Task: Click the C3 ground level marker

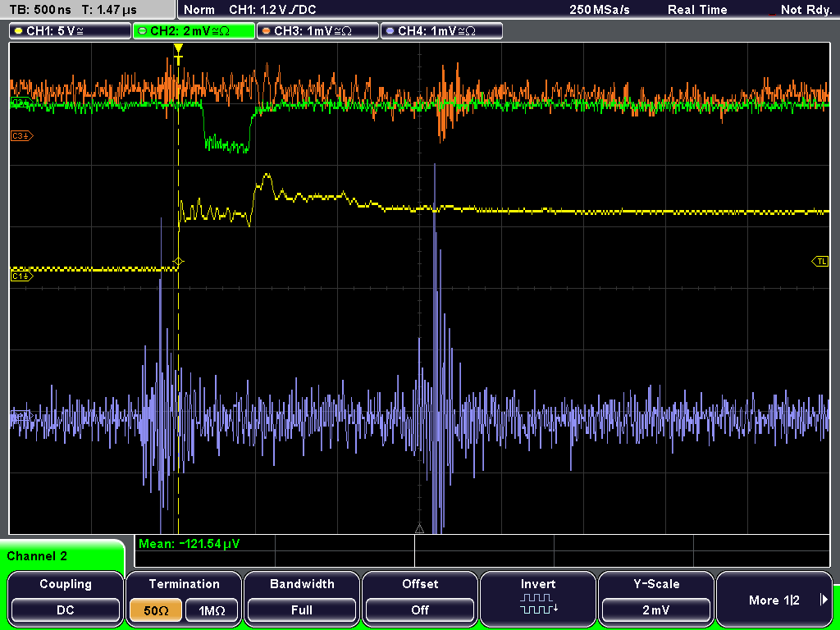Action: (x=22, y=136)
